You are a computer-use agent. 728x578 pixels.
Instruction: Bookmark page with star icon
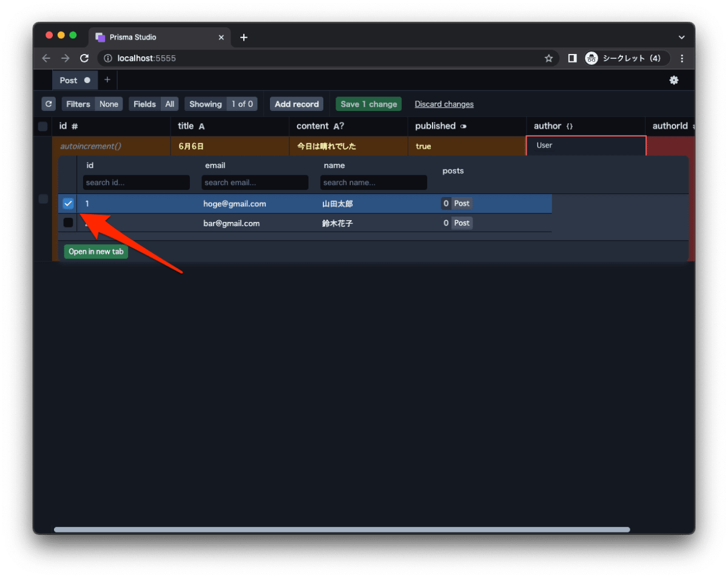[x=548, y=58]
